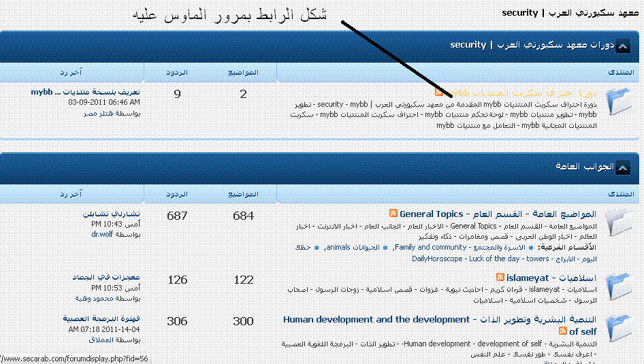Open the General Topics - القسم العام forum
The width and height of the screenshot is (644, 364).
point(498,214)
